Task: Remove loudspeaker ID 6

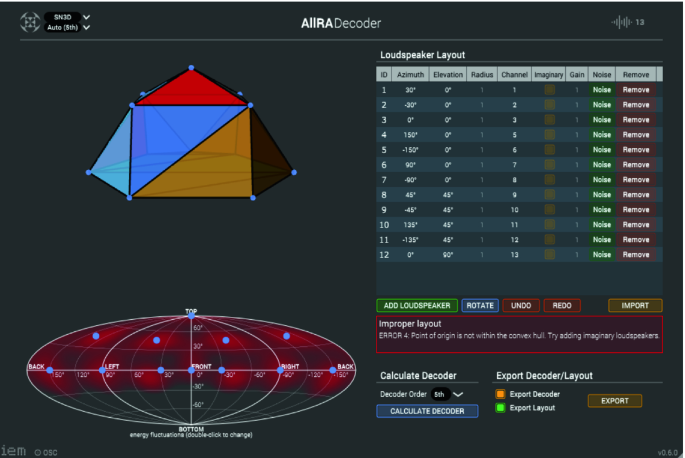Action: [636, 165]
